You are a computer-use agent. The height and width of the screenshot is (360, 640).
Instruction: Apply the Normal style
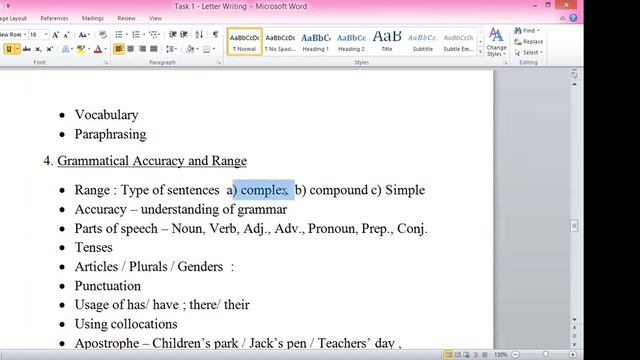tap(244, 42)
